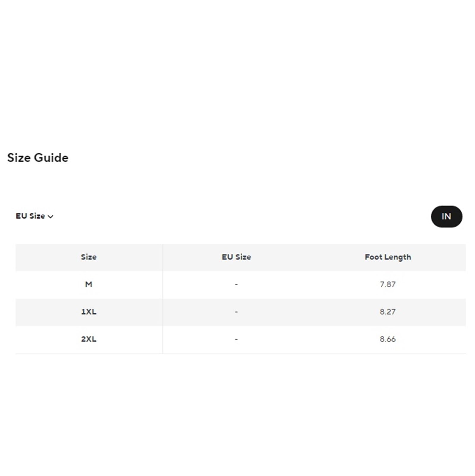Click the EU size dash for M

coord(236,285)
